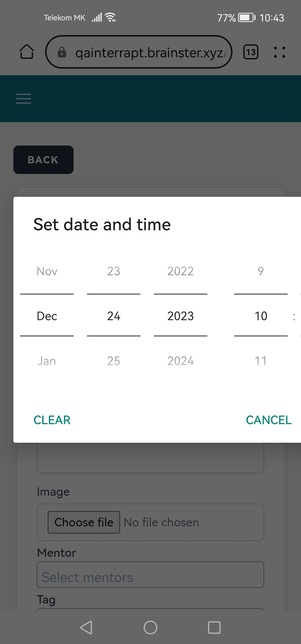Tap CANCEL in the date dialog

tap(269, 420)
